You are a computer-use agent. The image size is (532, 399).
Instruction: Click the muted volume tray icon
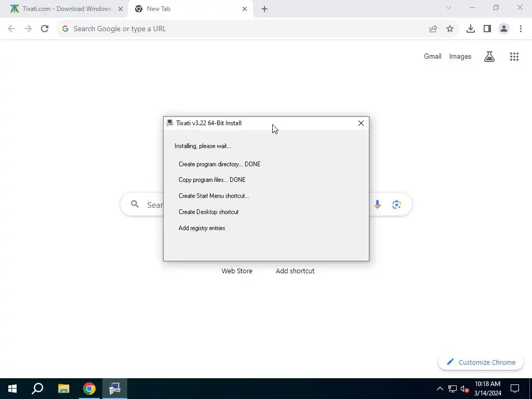464,389
